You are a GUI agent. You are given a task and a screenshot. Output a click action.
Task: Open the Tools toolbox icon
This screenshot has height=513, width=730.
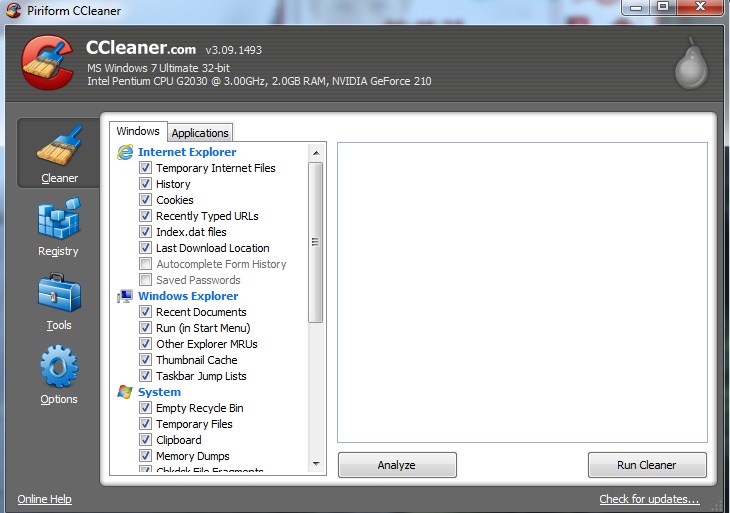pos(59,292)
